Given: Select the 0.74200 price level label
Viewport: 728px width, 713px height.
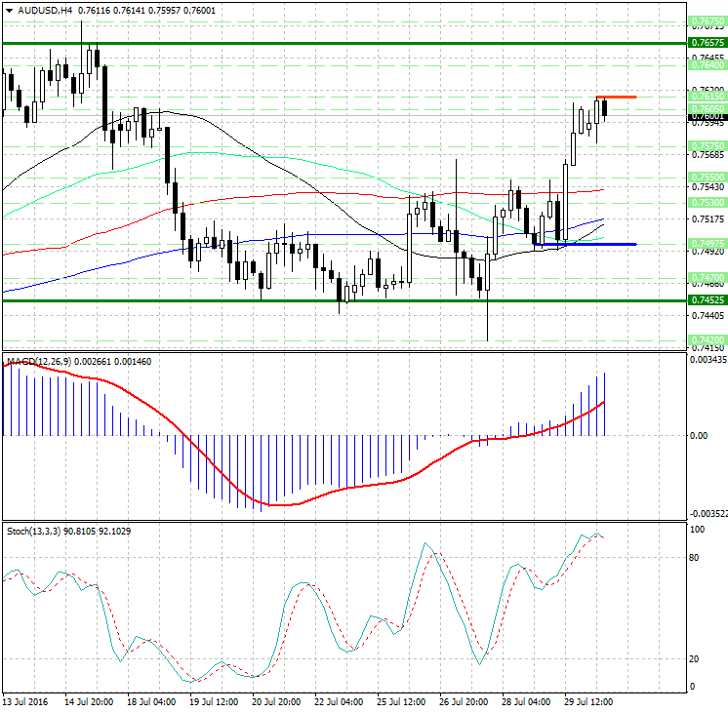Looking at the screenshot, I should [x=708, y=339].
